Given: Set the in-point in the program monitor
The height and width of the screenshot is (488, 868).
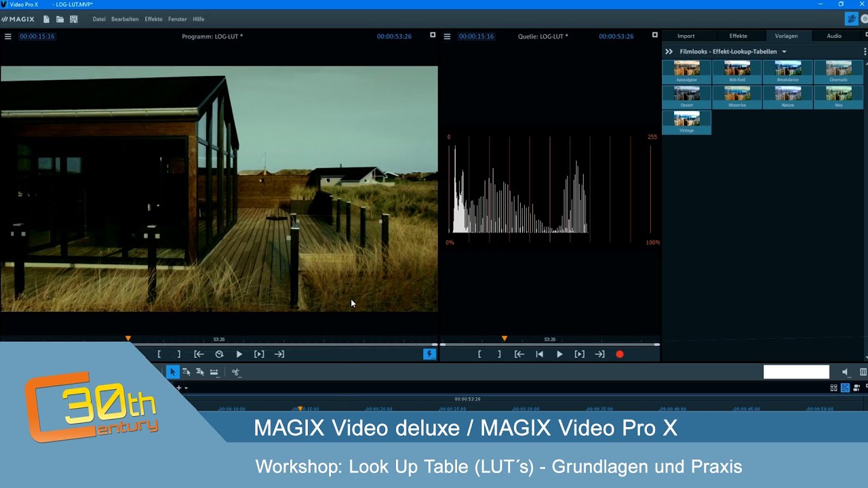Looking at the screenshot, I should (159, 354).
